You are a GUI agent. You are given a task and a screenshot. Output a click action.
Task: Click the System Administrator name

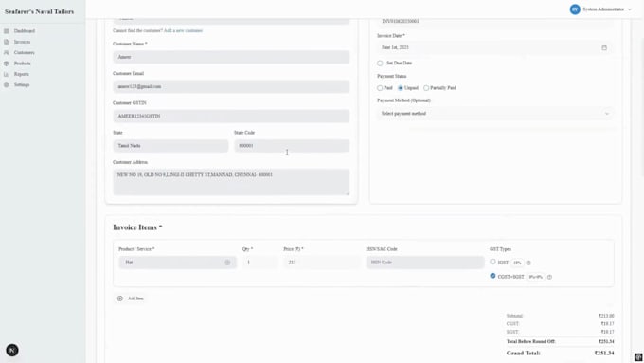(603, 9)
